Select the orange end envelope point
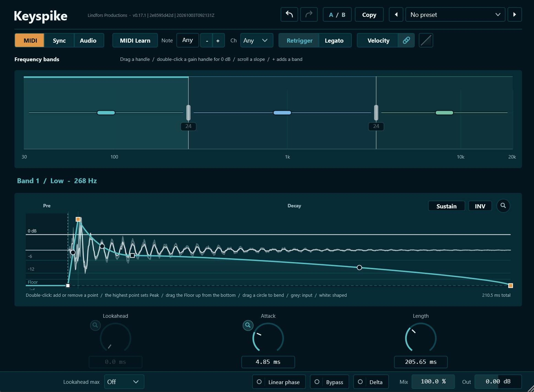 511,285
